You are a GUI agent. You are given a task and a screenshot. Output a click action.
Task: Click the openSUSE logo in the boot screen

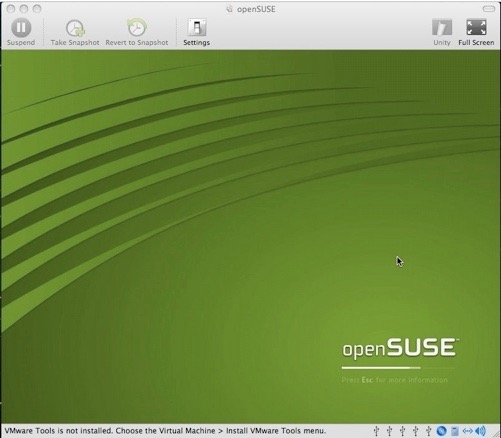click(x=400, y=348)
